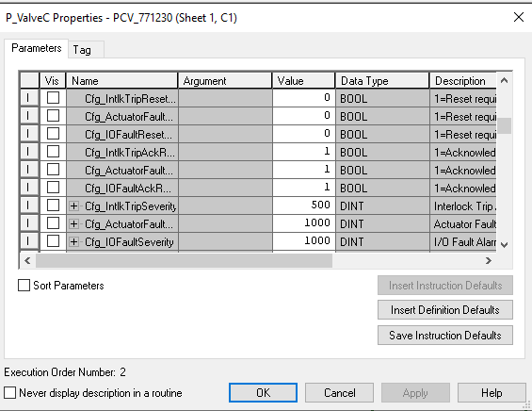Edit value 0 of Cfg_IOFaultReset row
This screenshot has height=411, width=532.
303,134
